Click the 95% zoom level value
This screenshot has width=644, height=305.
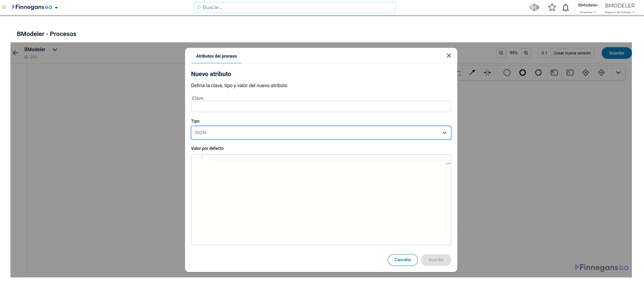pyautogui.click(x=514, y=53)
